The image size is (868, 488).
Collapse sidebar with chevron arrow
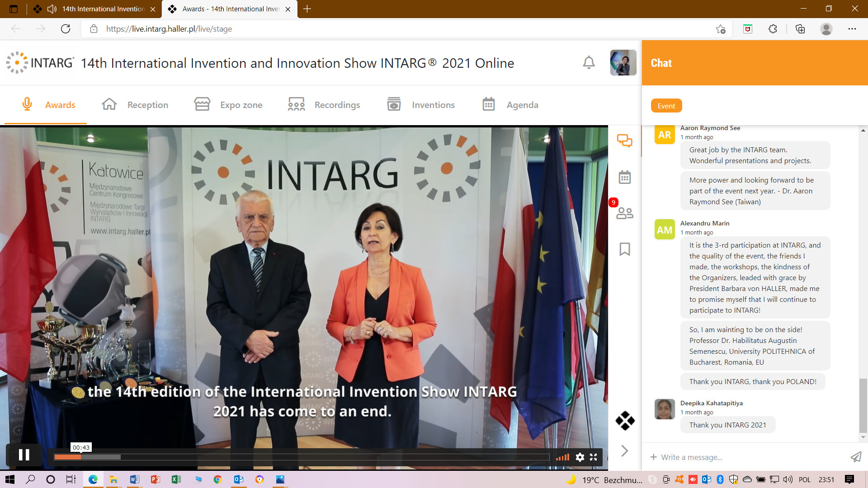click(625, 450)
